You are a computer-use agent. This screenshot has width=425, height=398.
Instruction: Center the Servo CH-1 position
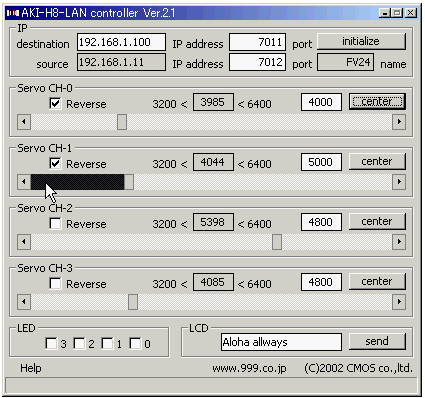click(x=377, y=161)
